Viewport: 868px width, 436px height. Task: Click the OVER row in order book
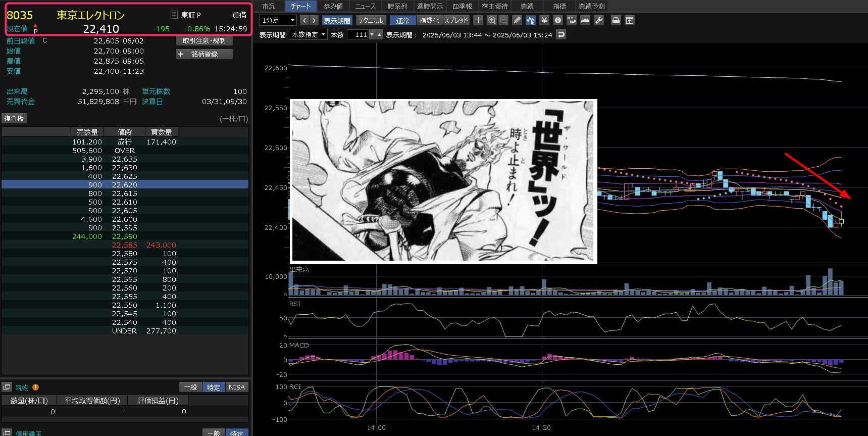tap(125, 151)
